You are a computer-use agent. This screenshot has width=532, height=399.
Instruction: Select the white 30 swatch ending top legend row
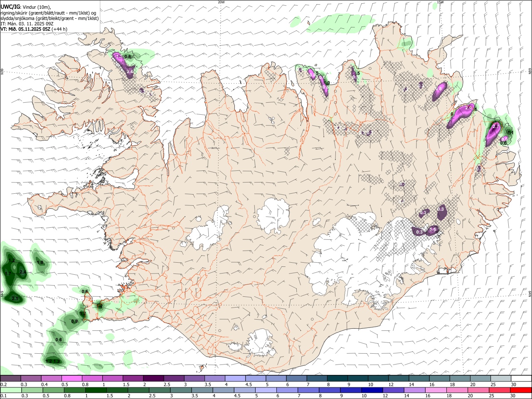point(521,378)
